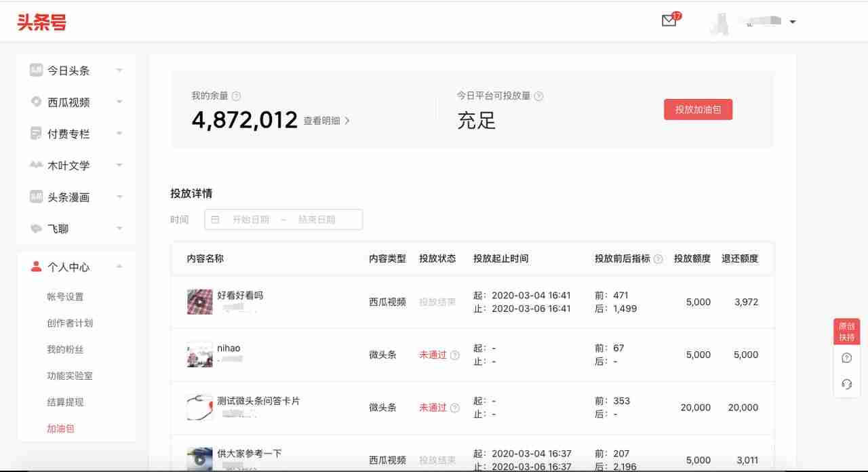
Task: Click the 头条漫画 sidebar icon
Action: tap(36, 197)
